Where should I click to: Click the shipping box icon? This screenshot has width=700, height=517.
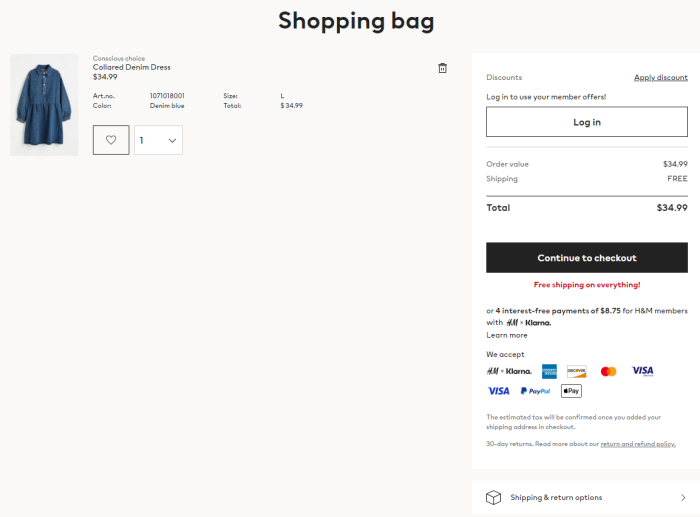tap(493, 497)
